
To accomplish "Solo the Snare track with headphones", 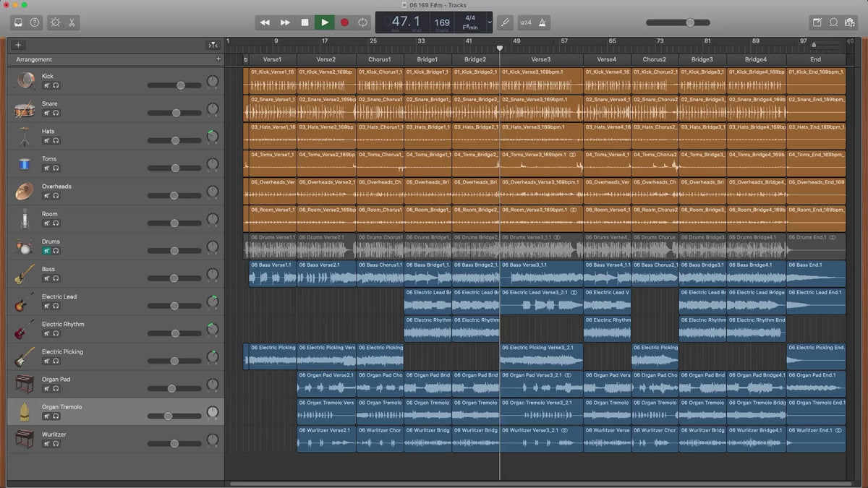I will (56, 114).
